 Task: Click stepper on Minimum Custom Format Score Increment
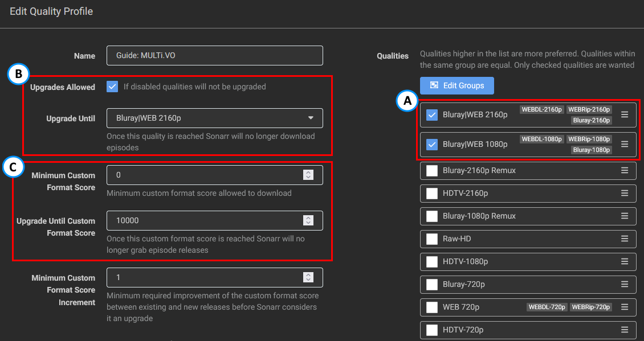click(x=308, y=277)
